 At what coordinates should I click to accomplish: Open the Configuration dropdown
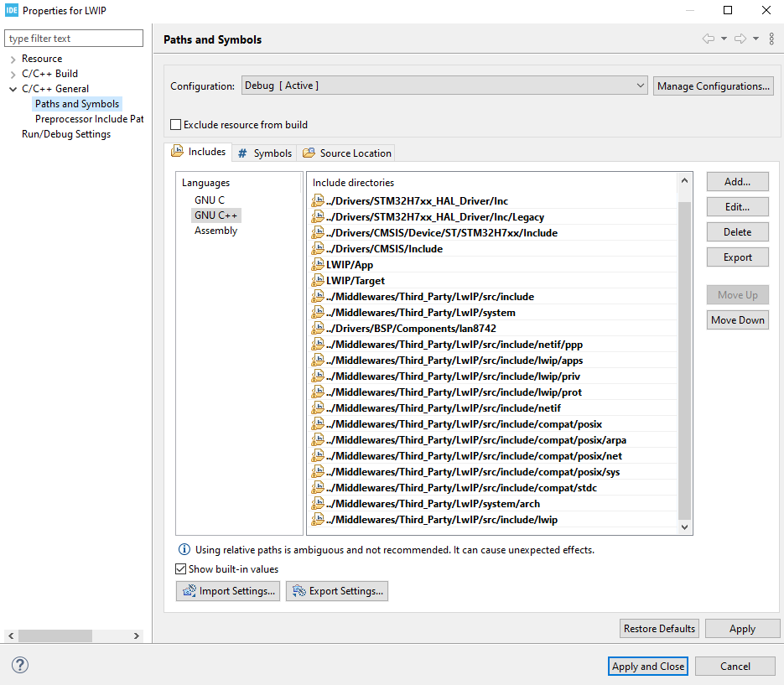click(x=444, y=86)
